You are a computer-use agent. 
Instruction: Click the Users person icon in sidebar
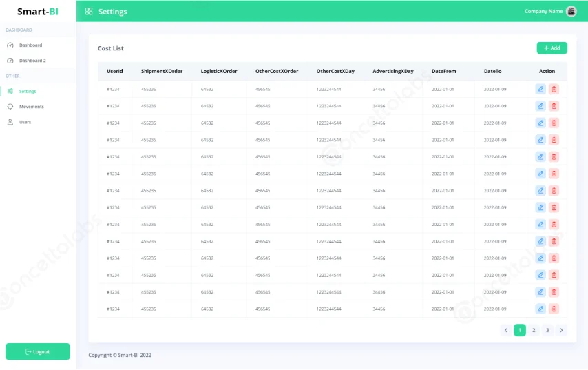pyautogui.click(x=10, y=122)
